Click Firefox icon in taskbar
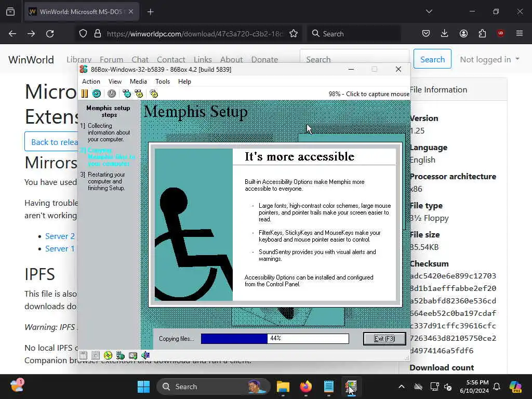 (305, 387)
